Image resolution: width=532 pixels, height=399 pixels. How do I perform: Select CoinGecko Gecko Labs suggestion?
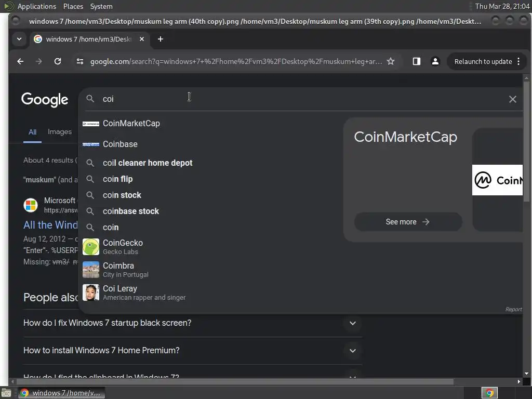tap(210, 247)
